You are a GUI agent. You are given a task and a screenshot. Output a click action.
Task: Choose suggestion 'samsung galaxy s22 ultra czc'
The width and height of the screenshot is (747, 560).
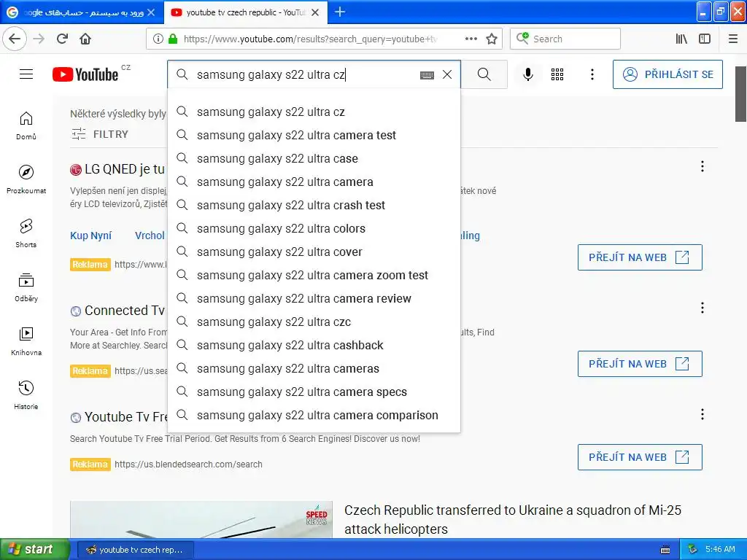tap(314, 322)
